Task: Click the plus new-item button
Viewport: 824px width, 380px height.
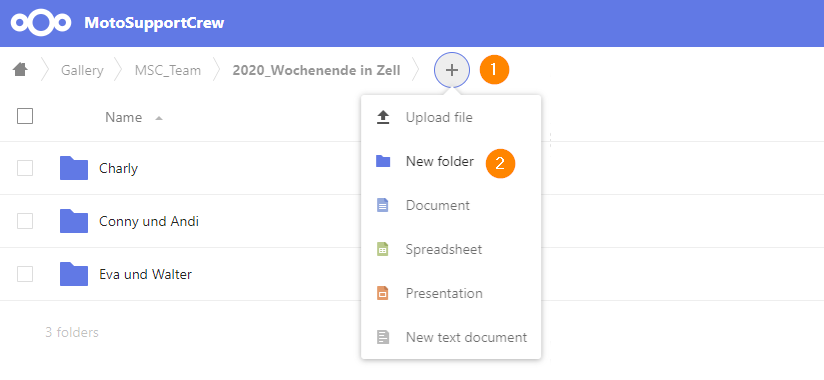Action: pyautogui.click(x=452, y=70)
